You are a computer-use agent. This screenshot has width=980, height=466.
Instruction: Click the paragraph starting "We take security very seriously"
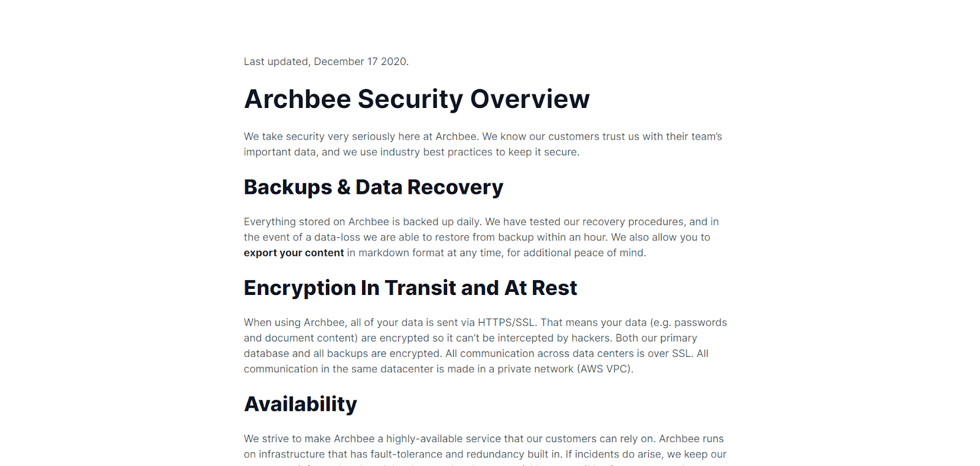[483, 144]
